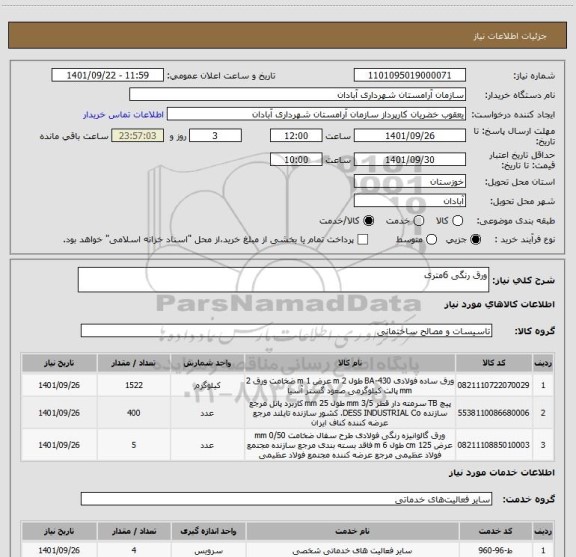
Task: Click the پیچ TB سرمته دار item name
Action: coord(350,413)
